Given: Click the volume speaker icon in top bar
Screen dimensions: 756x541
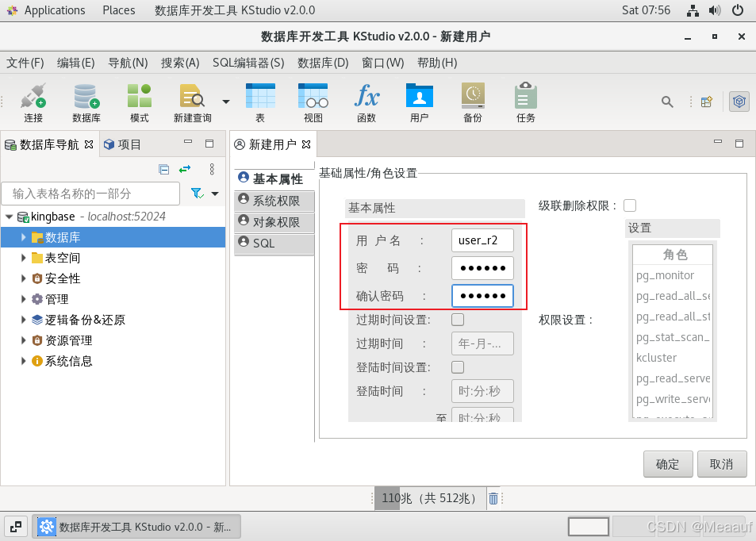Looking at the screenshot, I should point(715,10).
